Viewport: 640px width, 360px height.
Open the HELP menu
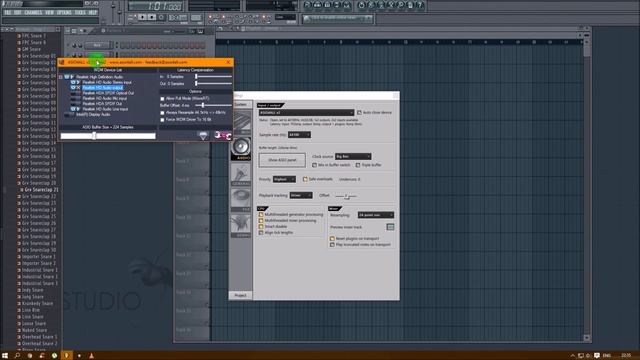tap(93, 13)
